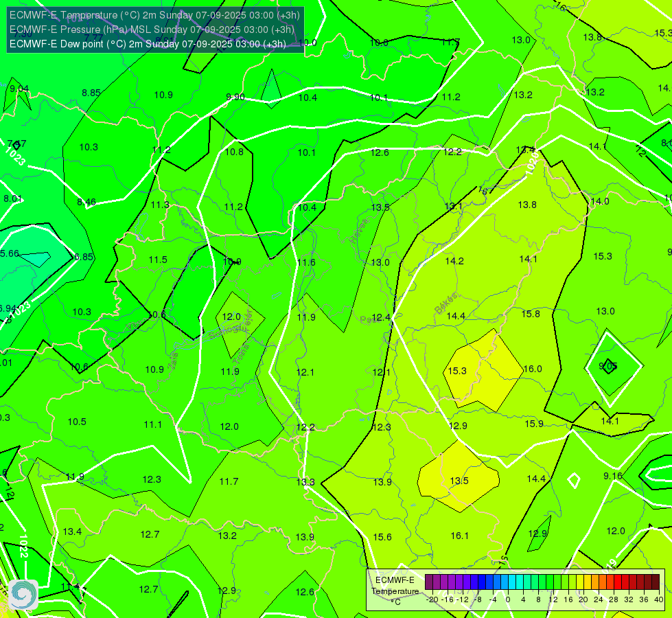Click the 11.5 temperature value
This screenshot has height=618, width=672.
click(x=158, y=260)
